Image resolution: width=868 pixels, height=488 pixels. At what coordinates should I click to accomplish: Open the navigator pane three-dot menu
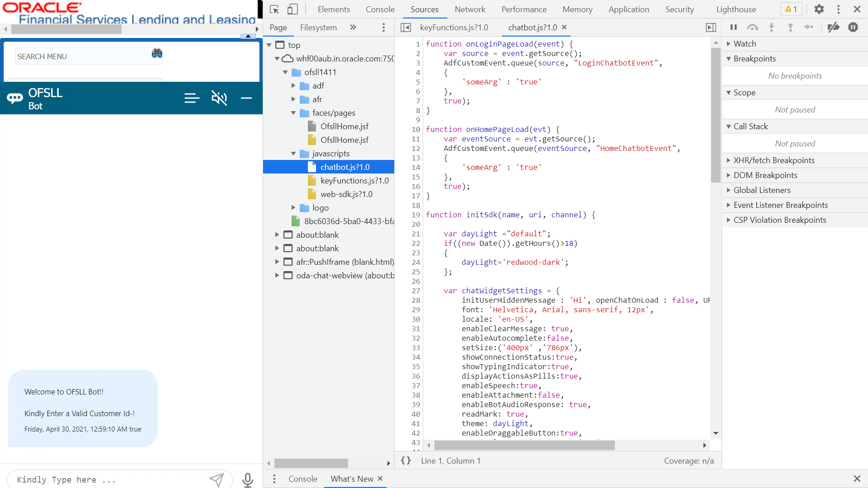[x=383, y=28]
